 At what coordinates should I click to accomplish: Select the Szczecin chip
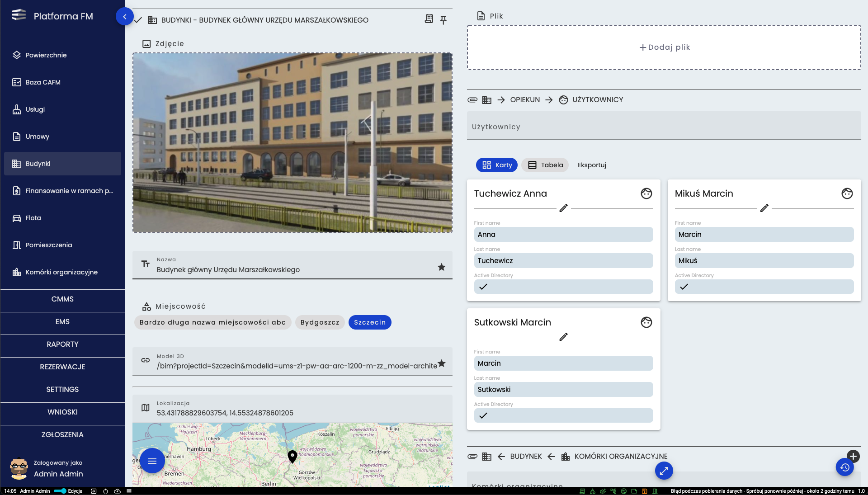tap(370, 322)
